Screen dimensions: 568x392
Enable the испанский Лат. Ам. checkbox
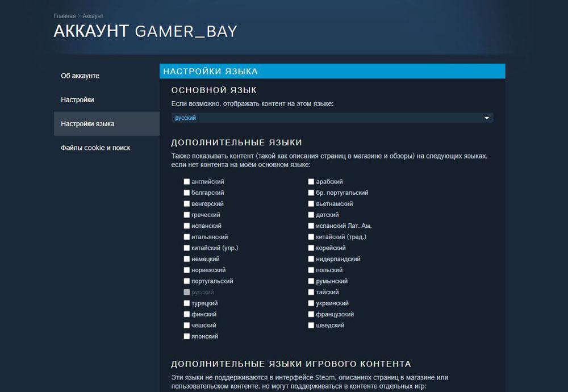click(x=311, y=226)
